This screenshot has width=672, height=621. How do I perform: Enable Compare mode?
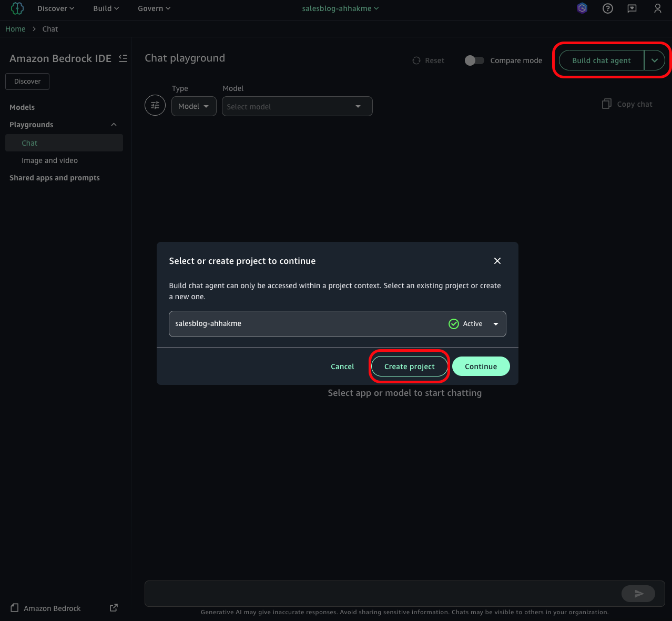474,60
